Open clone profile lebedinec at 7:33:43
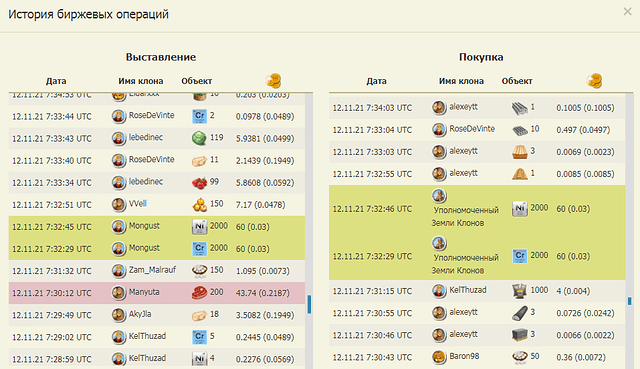Image resolution: width=640 pixels, height=369 pixels. tap(146, 138)
